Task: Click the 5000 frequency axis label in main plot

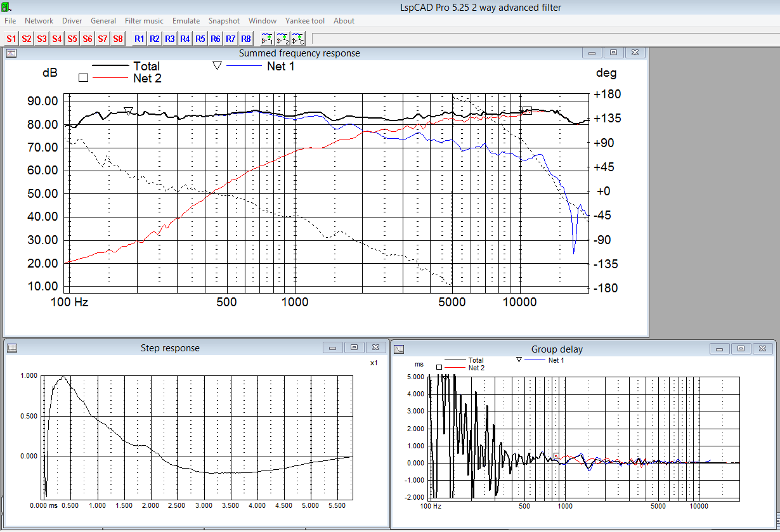Action: tap(453, 302)
